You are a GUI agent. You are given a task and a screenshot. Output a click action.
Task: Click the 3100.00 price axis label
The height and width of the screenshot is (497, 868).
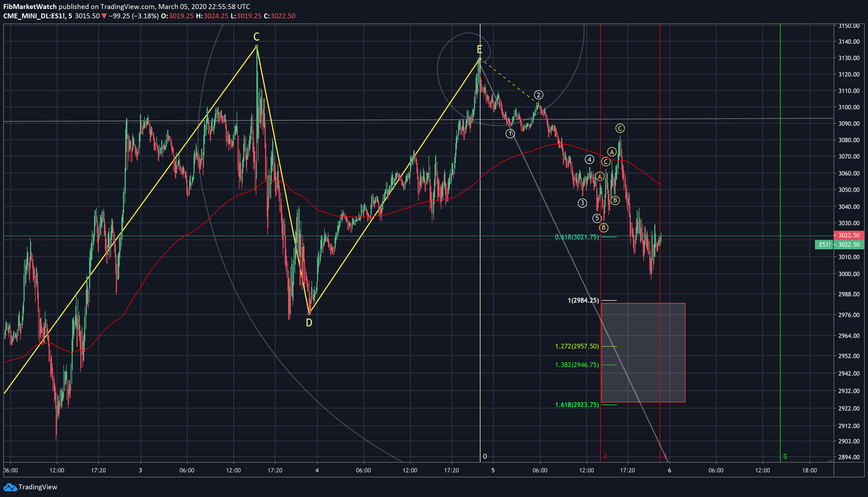(849, 107)
